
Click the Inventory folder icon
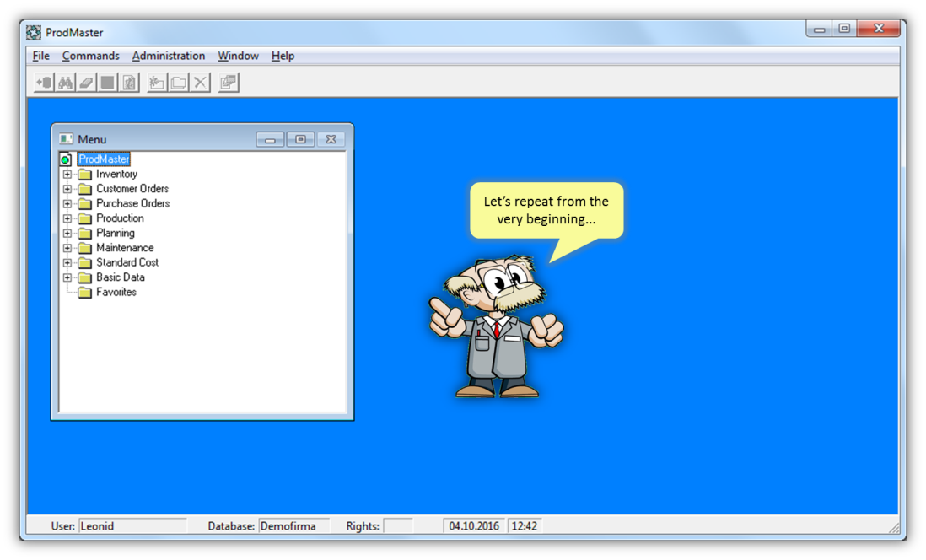tap(85, 175)
